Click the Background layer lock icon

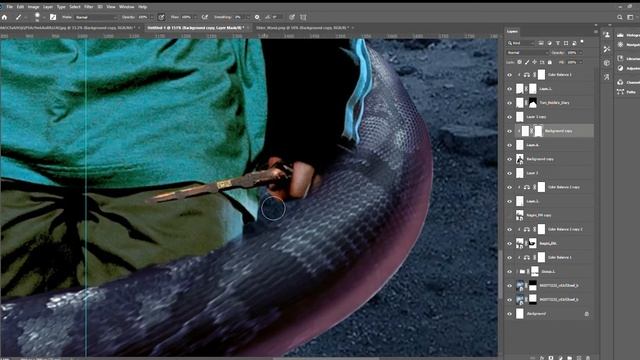click(587, 314)
